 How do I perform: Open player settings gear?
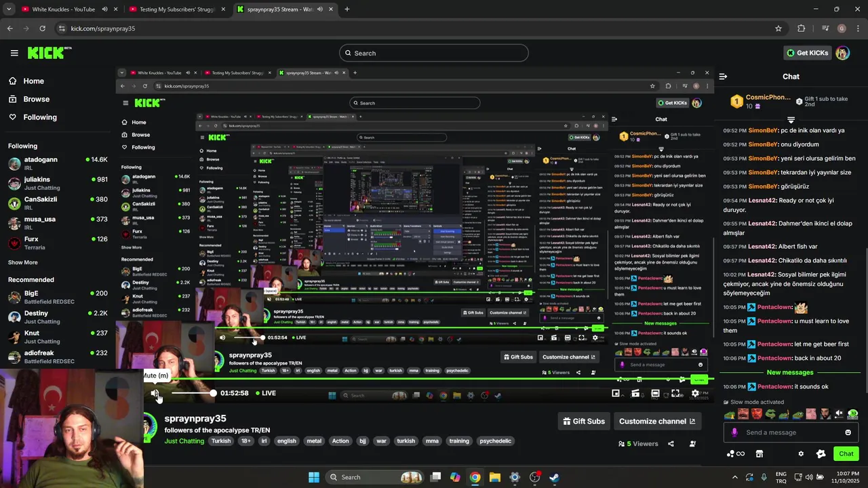tap(695, 393)
